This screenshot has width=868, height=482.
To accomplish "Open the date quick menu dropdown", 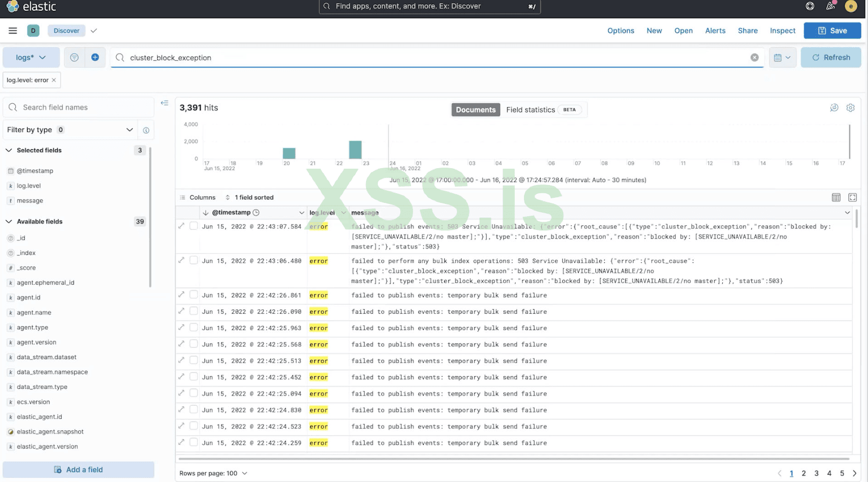I will click(782, 57).
